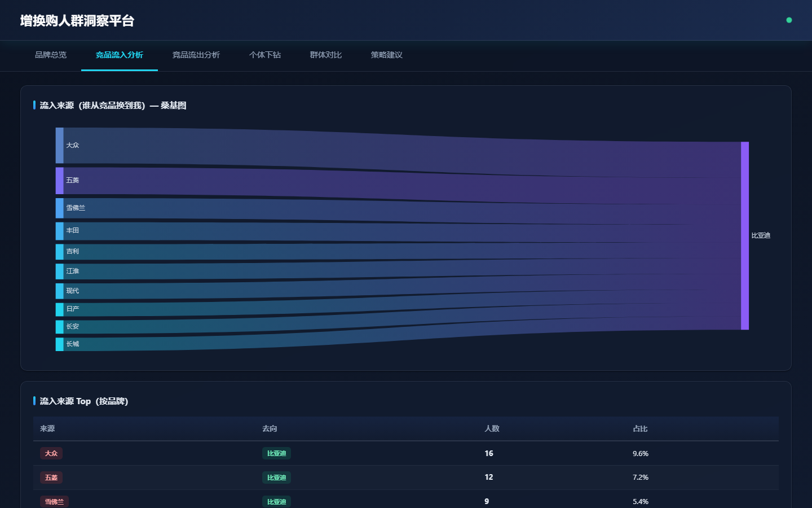Switch to the 竞品流出分析 tab
The height and width of the screenshot is (508, 812).
click(x=196, y=55)
